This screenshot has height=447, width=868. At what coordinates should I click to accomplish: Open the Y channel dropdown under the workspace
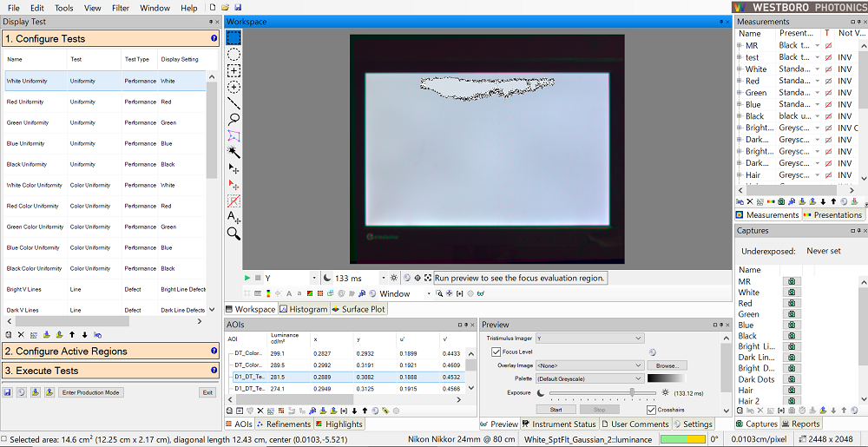[314, 278]
